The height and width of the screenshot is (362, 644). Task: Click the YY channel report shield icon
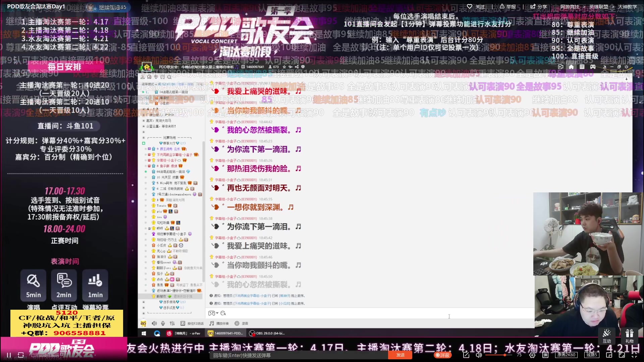(x=303, y=67)
